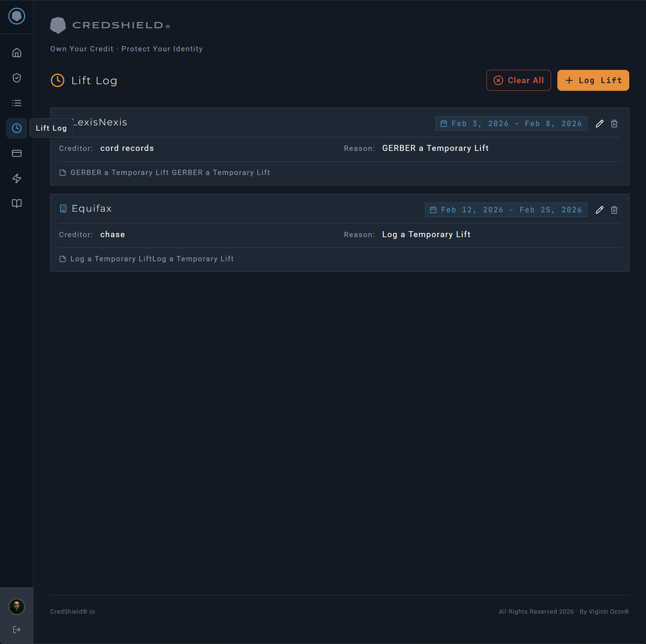
Task: Click the note icon in LexisNexis card
Action: tap(63, 173)
